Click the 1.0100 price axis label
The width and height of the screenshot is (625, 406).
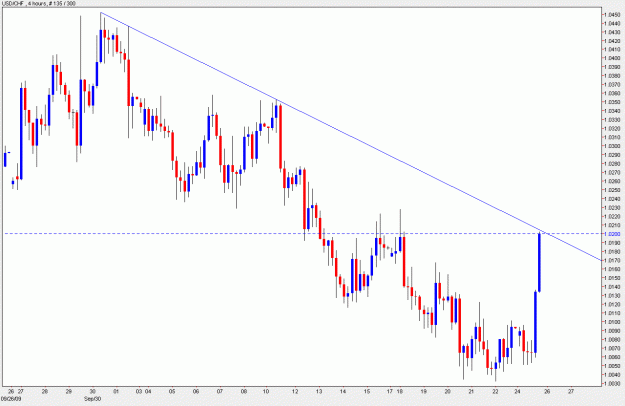612,322
